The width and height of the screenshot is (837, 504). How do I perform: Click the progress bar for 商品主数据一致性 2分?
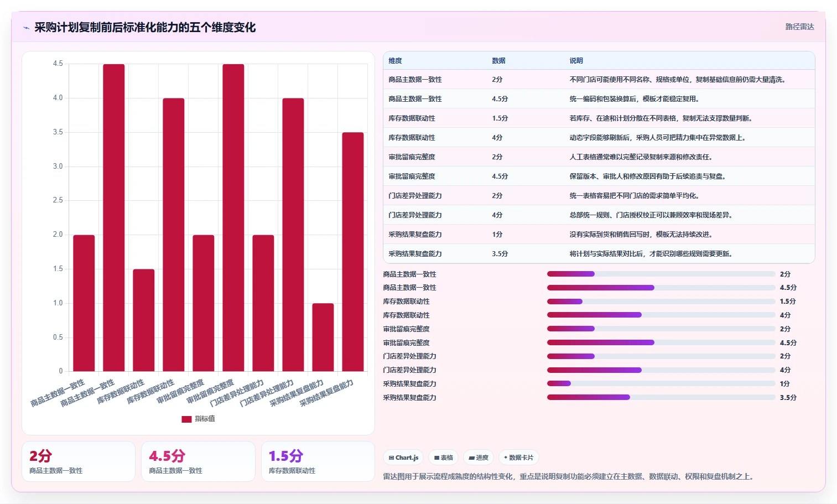point(661,274)
